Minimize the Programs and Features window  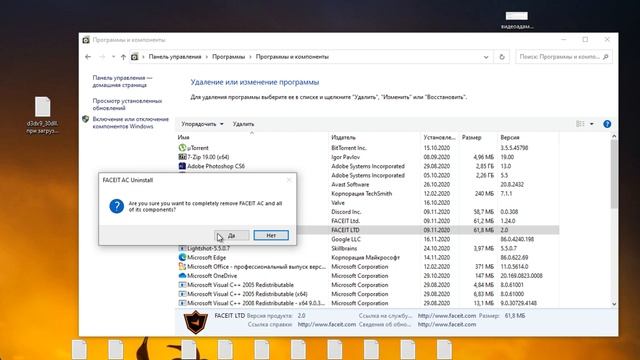564,40
